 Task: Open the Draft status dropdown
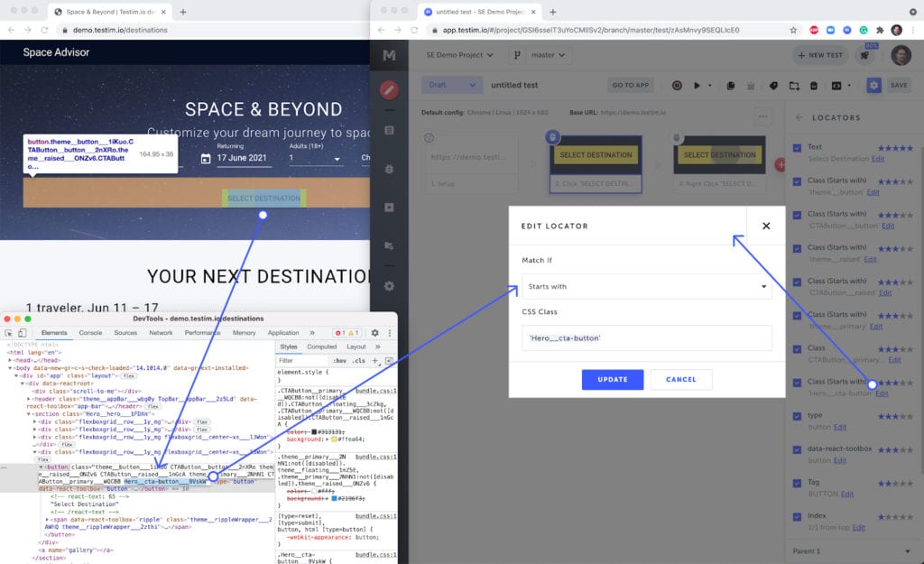click(452, 85)
